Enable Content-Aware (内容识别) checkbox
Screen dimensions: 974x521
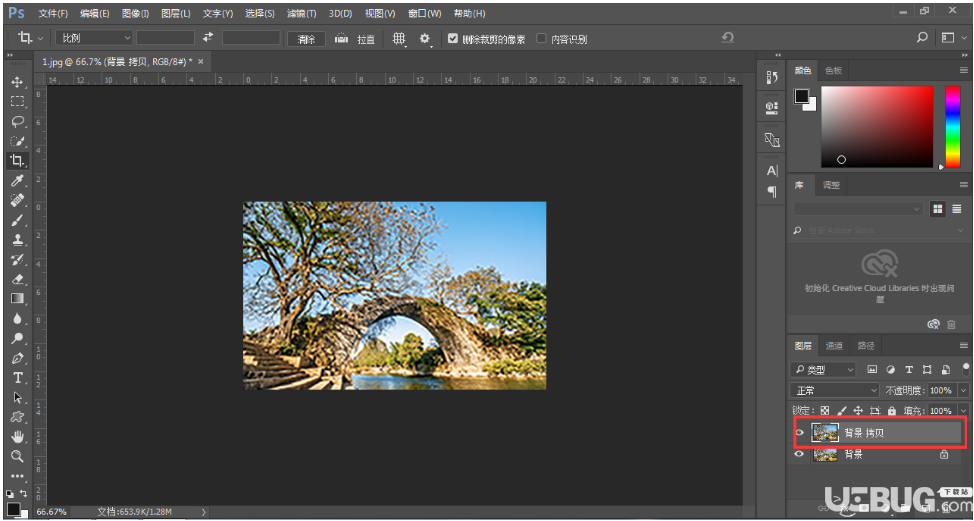(x=542, y=39)
